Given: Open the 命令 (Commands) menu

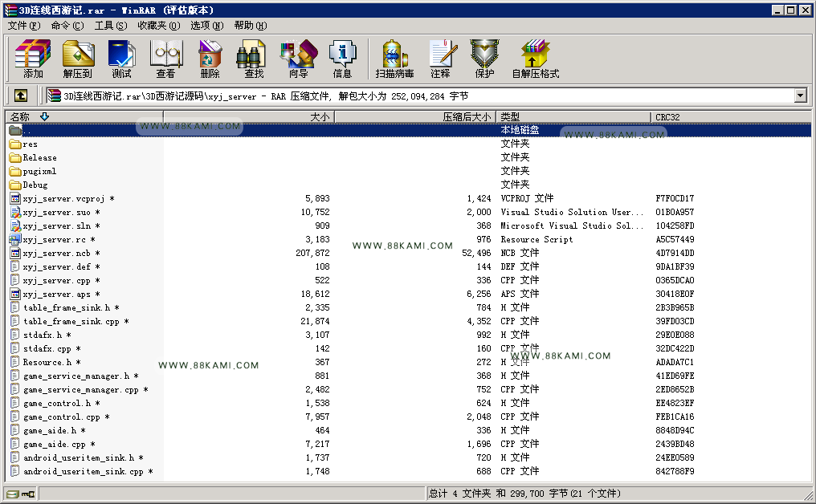Looking at the screenshot, I should 67,26.
